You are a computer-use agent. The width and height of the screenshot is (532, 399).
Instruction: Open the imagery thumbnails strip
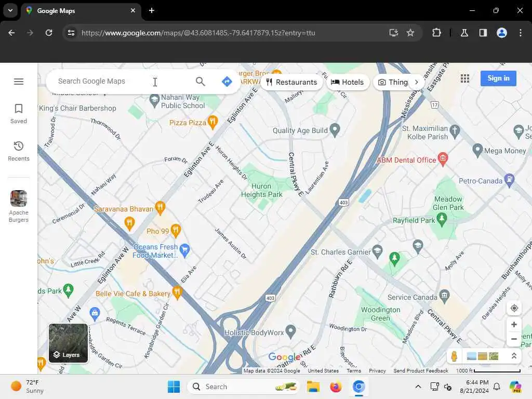(x=483, y=356)
